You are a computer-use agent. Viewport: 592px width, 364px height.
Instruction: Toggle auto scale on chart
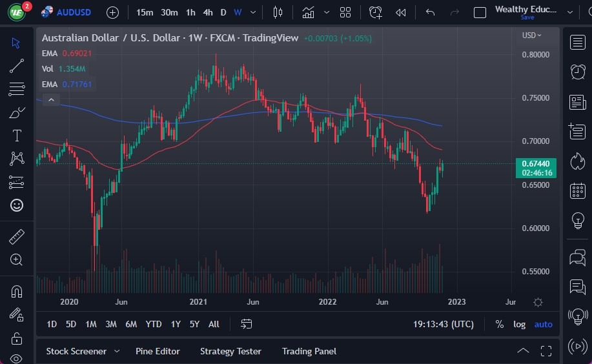tap(543, 324)
